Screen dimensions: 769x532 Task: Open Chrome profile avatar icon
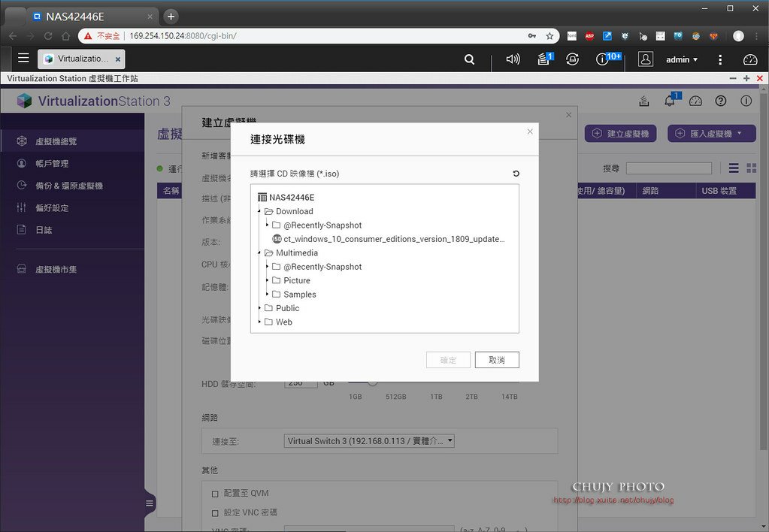pos(738,36)
